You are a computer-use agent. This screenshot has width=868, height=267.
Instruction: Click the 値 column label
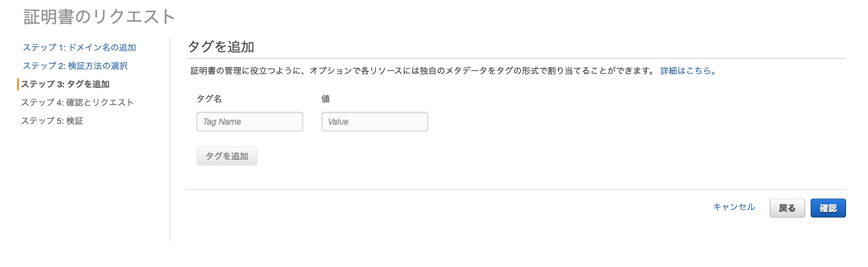[326, 98]
